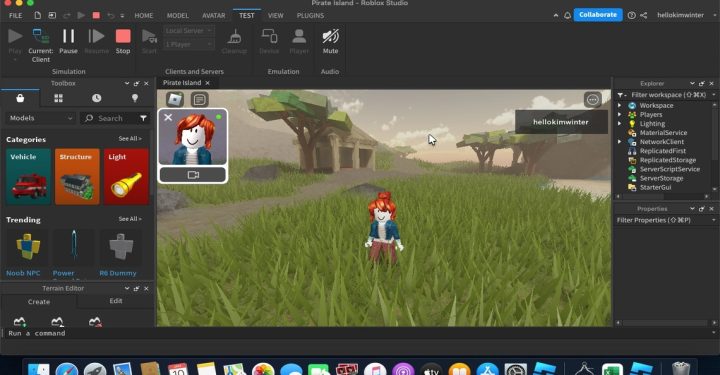Open the PLUGINS ribbon tab
The height and width of the screenshot is (375, 720).
310,15
